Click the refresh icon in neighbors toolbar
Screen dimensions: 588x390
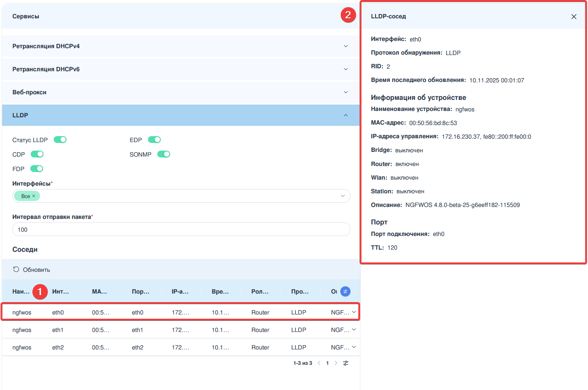(x=16, y=270)
